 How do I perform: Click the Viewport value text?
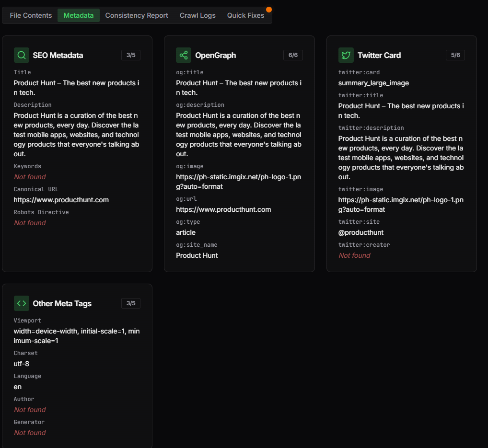(x=77, y=336)
